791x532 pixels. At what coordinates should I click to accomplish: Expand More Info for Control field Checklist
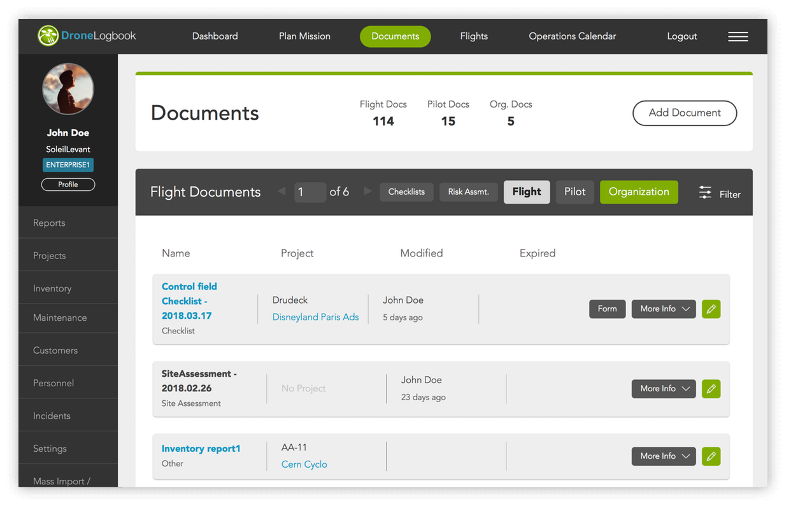click(663, 309)
